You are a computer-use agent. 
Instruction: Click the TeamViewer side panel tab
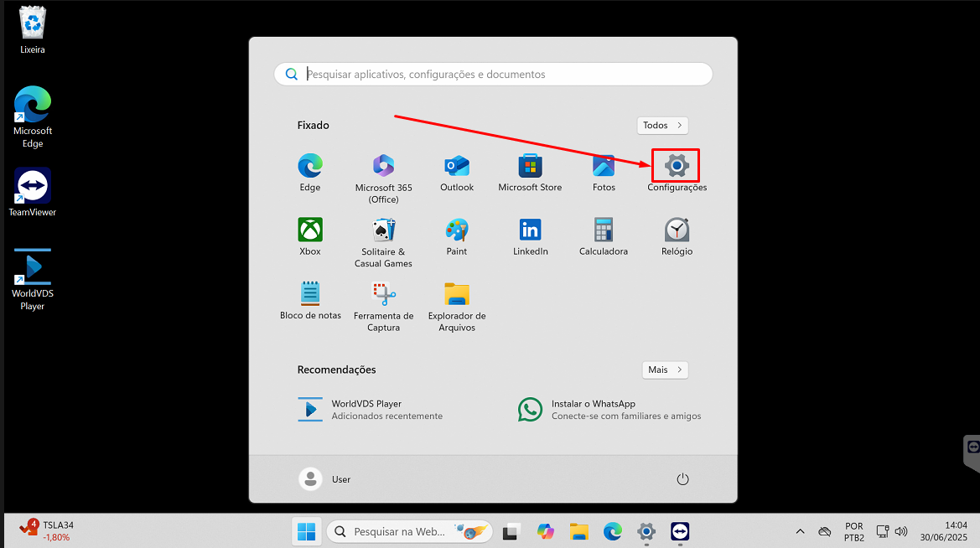(x=972, y=453)
